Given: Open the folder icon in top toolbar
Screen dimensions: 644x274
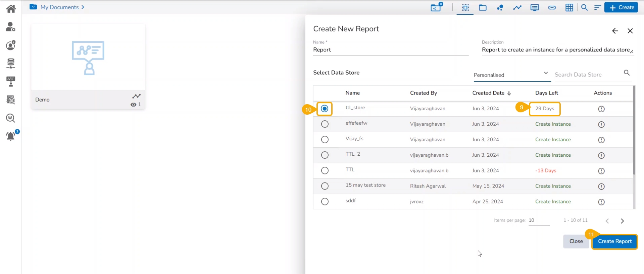Looking at the screenshot, I should 483,7.
